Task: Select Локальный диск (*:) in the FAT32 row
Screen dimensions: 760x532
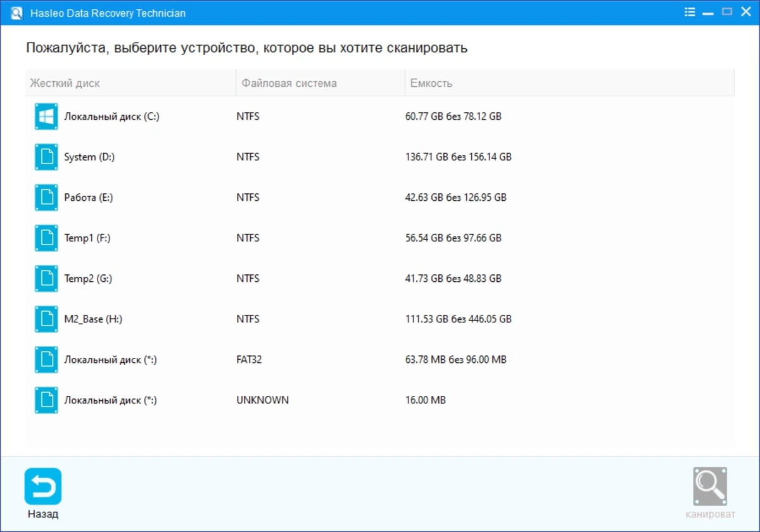Action: (x=110, y=360)
